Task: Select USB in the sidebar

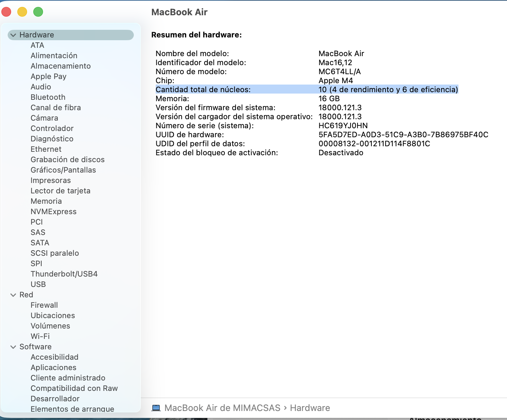Action: point(38,285)
